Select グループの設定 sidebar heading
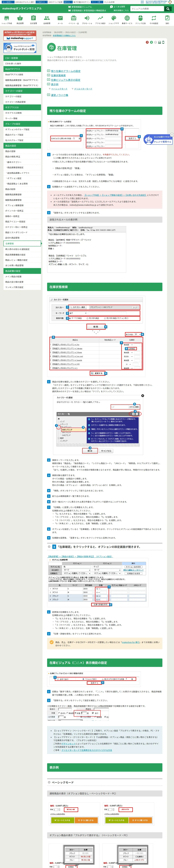 click(x=22, y=124)
